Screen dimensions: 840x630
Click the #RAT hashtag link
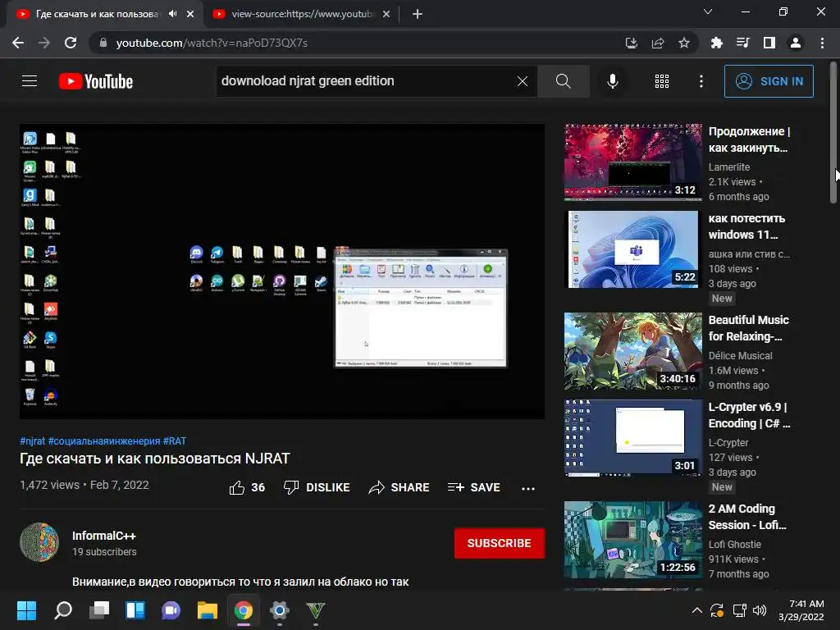(175, 441)
